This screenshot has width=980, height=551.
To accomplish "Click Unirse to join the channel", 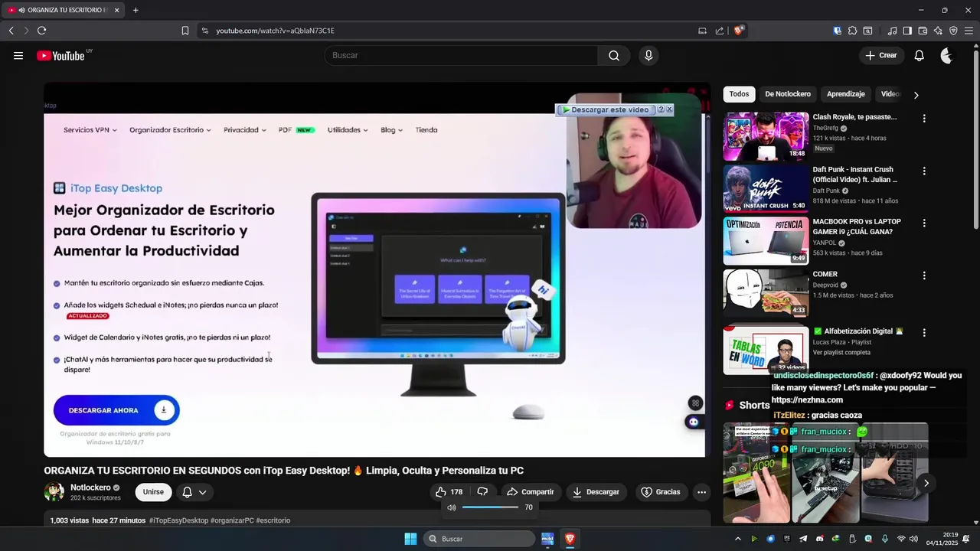I will 153,492.
